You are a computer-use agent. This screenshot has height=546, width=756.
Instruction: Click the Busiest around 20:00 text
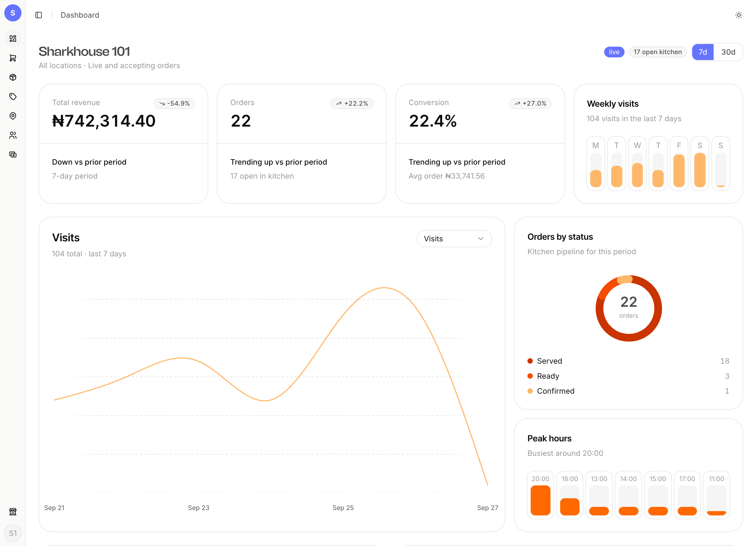click(x=565, y=453)
